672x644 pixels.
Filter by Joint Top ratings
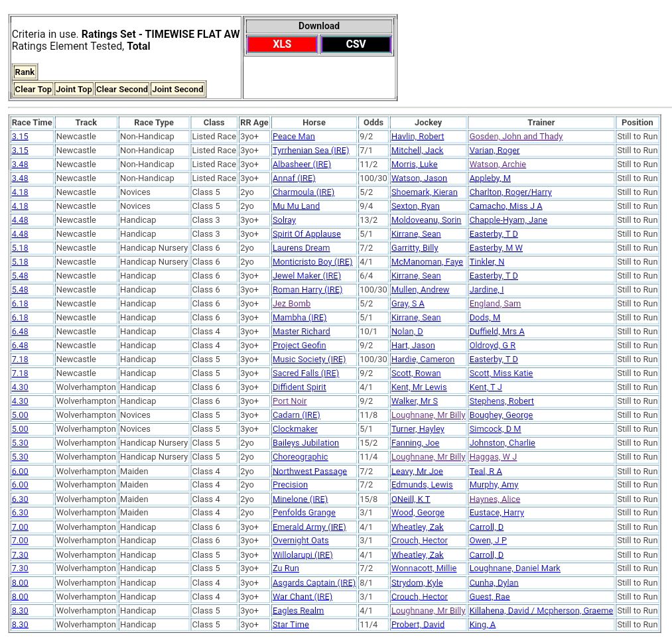click(x=74, y=90)
